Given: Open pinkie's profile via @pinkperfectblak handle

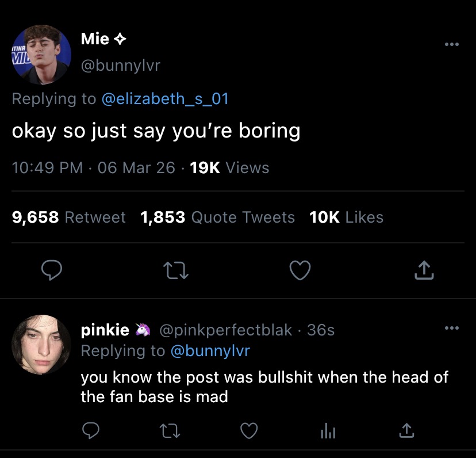Looking at the screenshot, I should (225, 330).
